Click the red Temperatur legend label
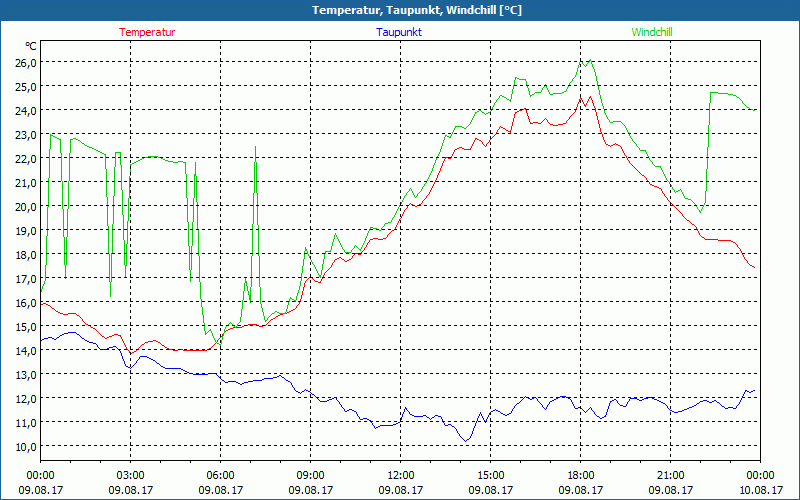 [x=147, y=32]
